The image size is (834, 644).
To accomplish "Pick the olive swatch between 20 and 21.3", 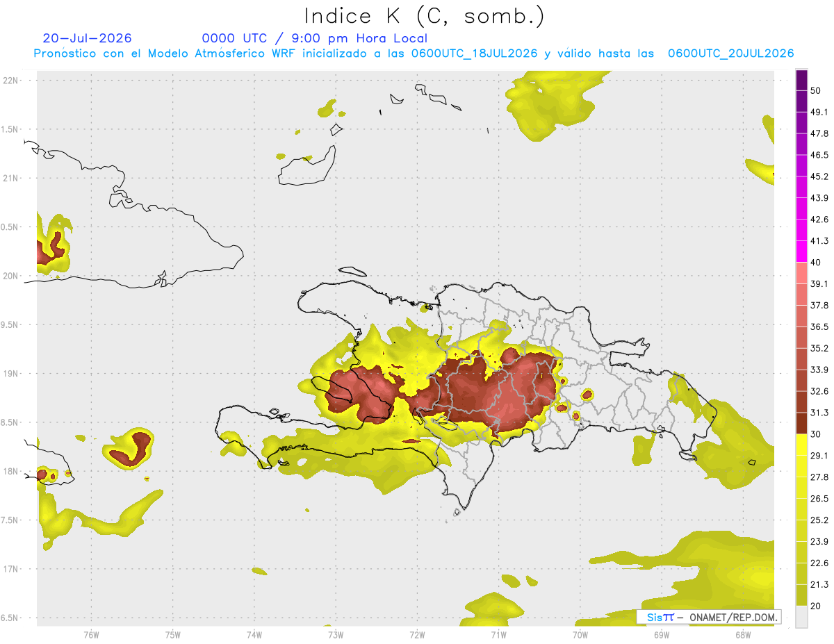I will point(801,595).
